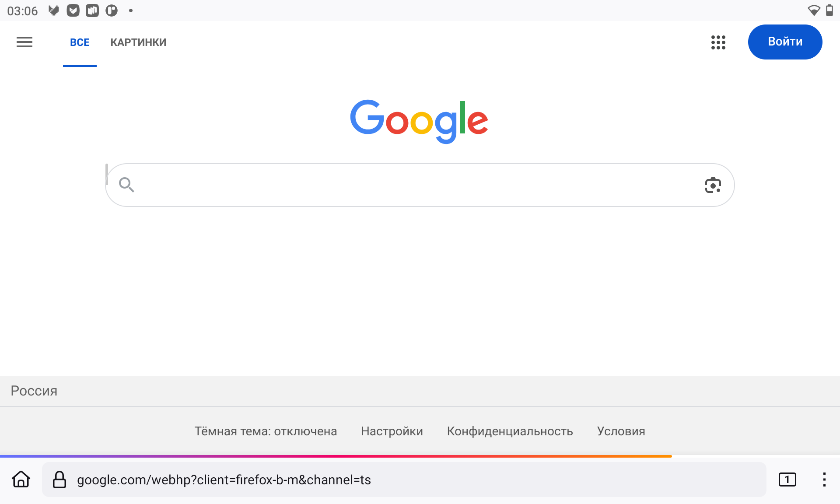840x504 pixels.
Task: Open the Условия link
Action: point(621,431)
